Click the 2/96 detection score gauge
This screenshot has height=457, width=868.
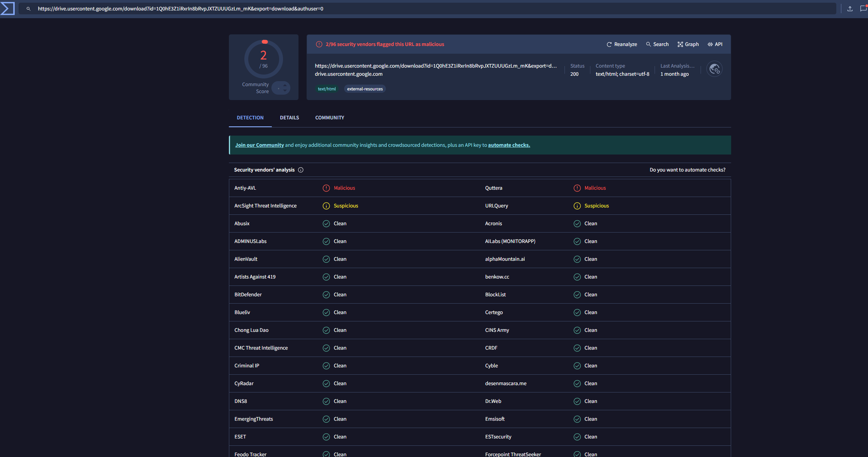tap(264, 59)
